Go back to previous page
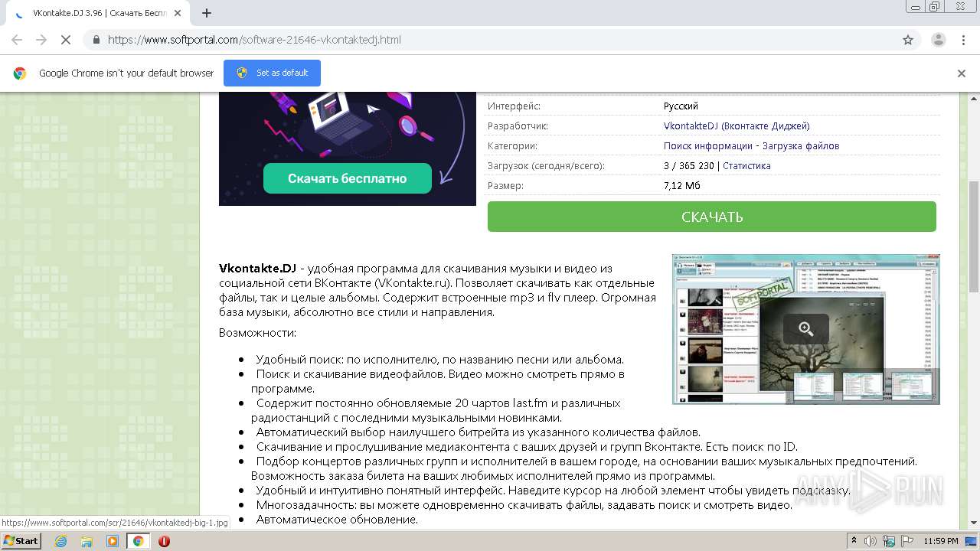 click(17, 40)
